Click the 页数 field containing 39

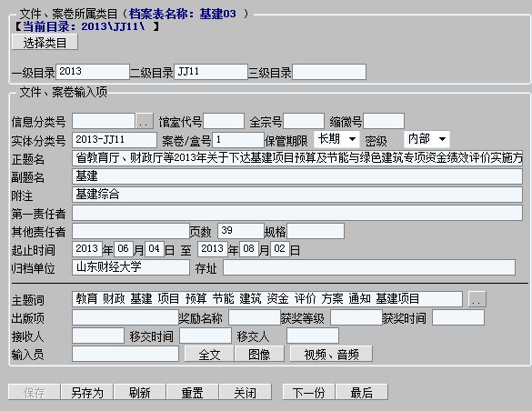pos(241,231)
